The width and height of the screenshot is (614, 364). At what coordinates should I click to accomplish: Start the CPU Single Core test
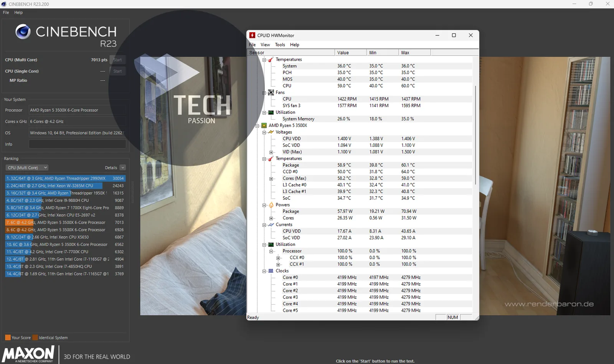(117, 71)
